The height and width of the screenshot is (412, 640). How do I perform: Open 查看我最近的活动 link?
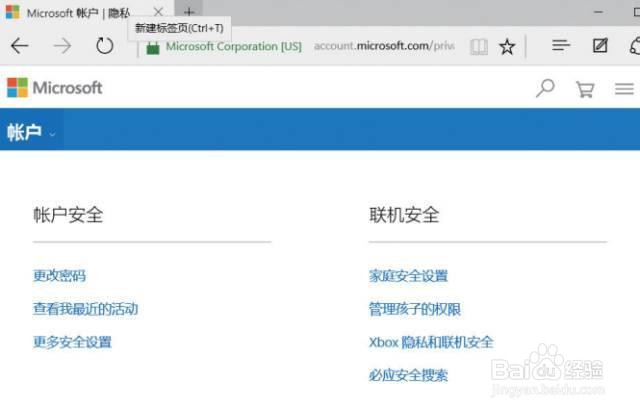(85, 308)
